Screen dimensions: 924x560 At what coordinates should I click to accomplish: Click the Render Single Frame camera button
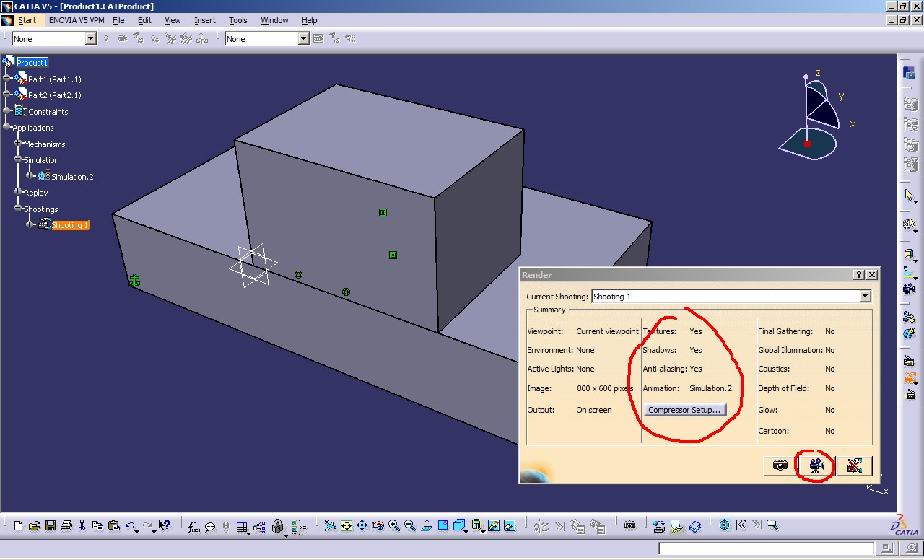click(x=780, y=465)
